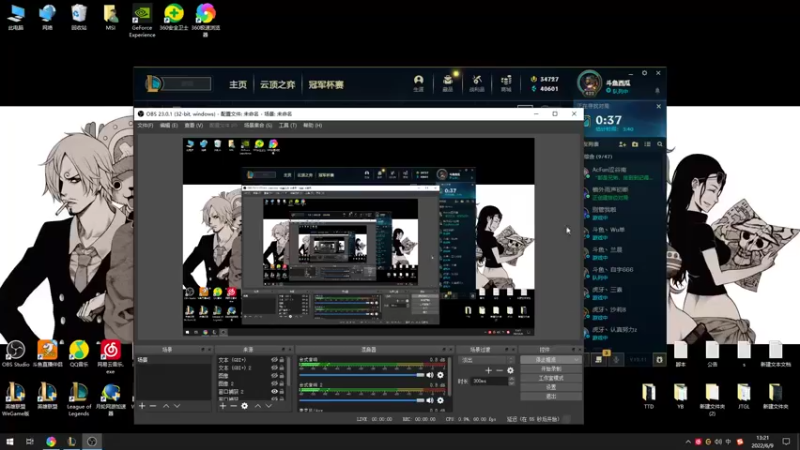The image size is (800, 450).
Task: Toggle lock on 文本 (GDI+) source
Action: (x=282, y=360)
